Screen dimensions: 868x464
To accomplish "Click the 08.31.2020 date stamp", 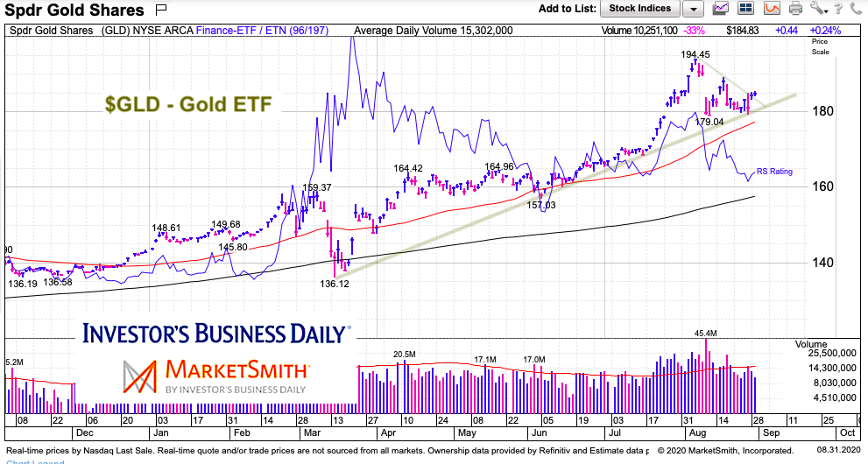I will coord(839,450).
